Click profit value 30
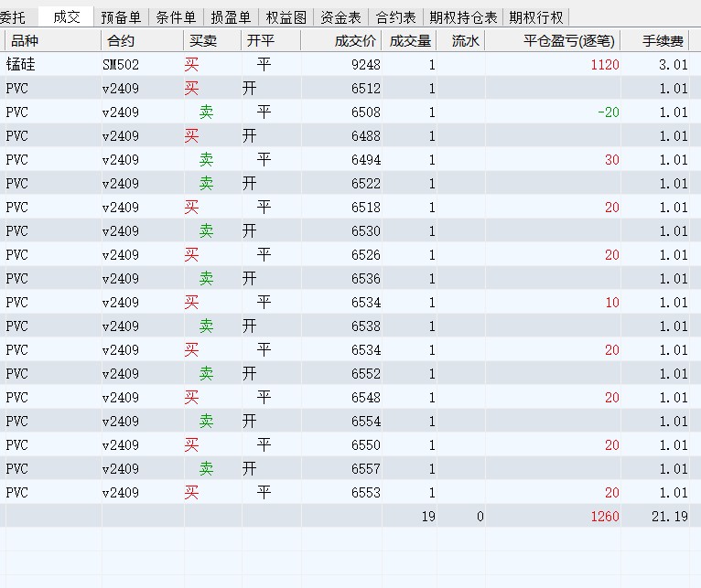Screen dimensions: 701x588 click(x=612, y=159)
